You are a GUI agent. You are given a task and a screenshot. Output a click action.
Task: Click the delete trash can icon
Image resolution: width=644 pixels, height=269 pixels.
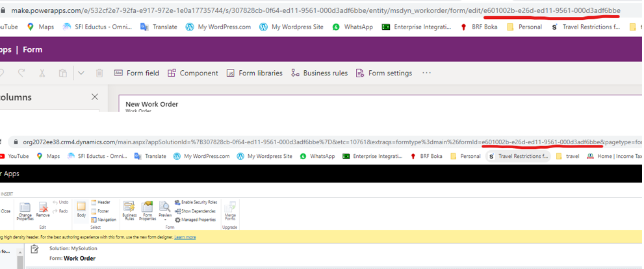tap(99, 73)
